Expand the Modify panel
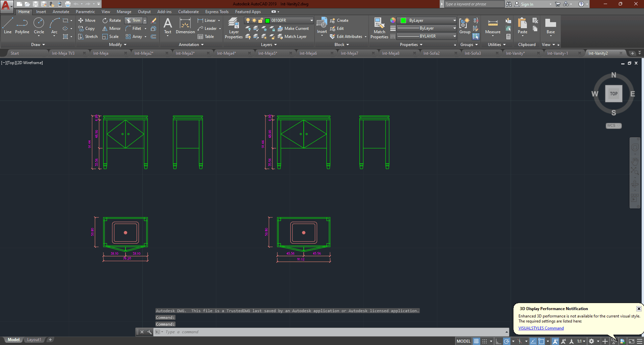This screenshot has width=644, height=345. 117,45
